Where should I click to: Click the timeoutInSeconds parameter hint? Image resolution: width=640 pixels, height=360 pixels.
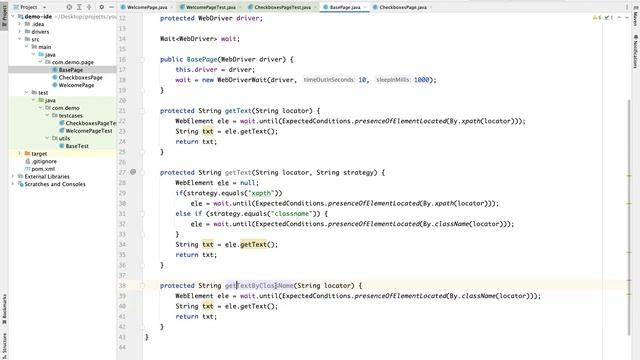click(x=329, y=80)
